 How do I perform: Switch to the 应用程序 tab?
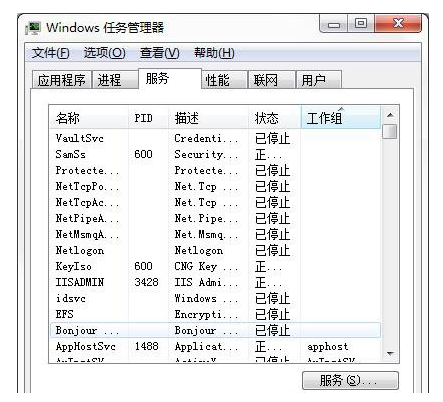coord(62,80)
